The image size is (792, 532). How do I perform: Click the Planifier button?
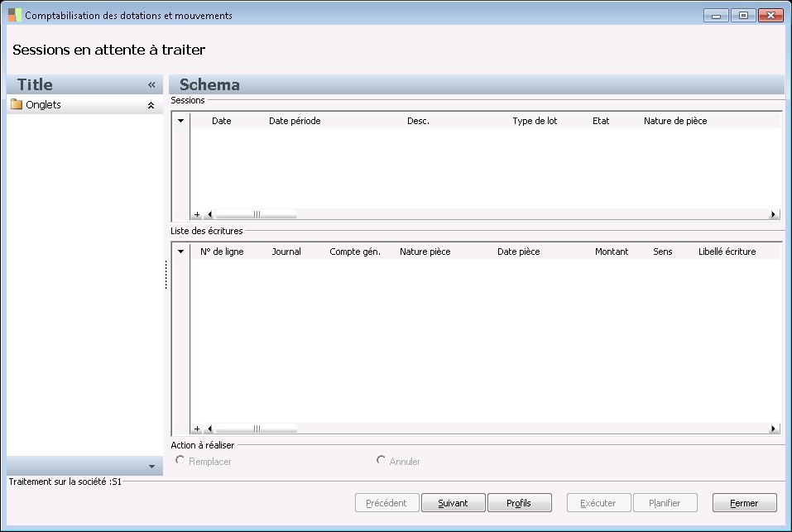(665, 503)
